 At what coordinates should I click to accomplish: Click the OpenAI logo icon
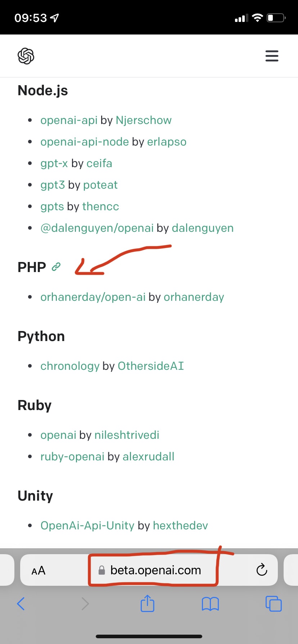tap(25, 56)
